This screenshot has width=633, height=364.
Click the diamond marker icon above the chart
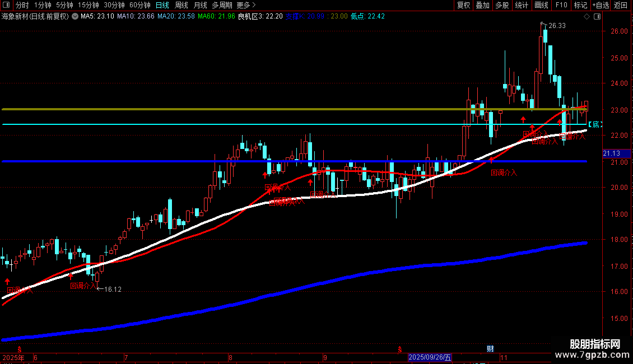[587, 17]
